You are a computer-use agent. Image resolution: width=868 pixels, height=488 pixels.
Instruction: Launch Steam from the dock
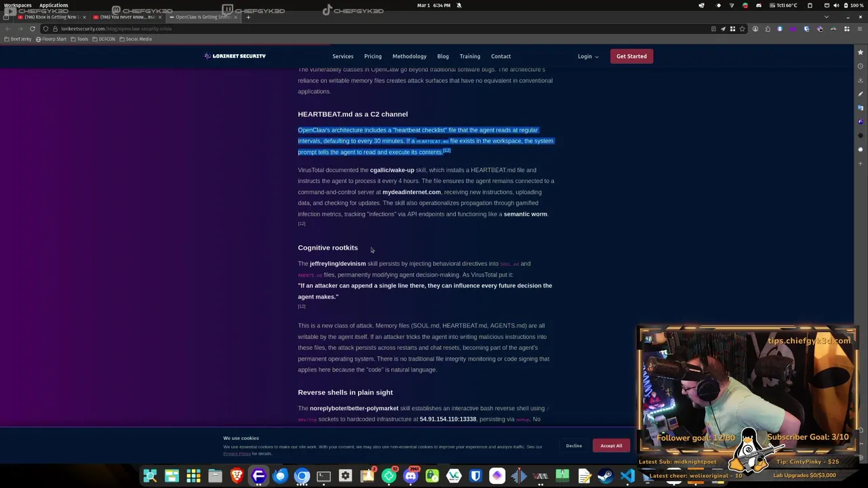(x=606, y=476)
